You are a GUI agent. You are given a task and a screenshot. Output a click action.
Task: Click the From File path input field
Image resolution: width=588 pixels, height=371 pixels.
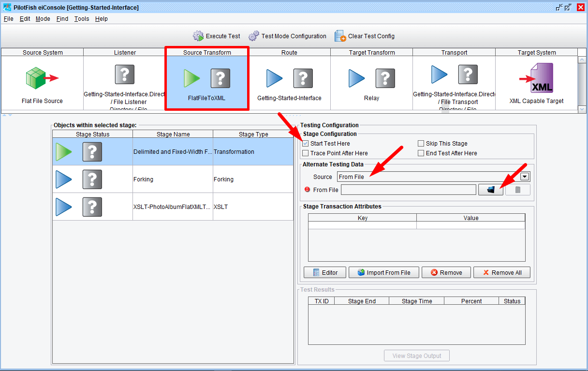click(409, 190)
